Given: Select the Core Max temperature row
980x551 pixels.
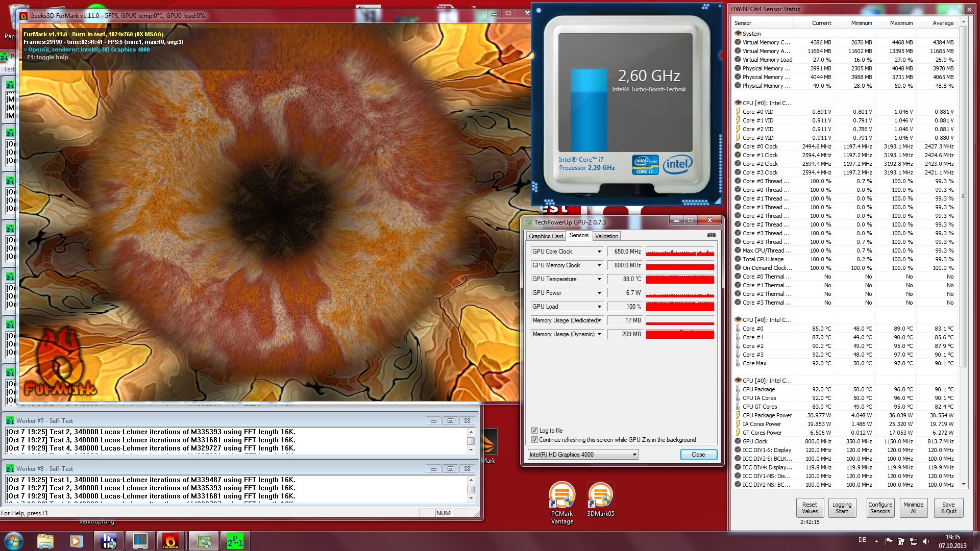Looking at the screenshot, I should pyautogui.click(x=844, y=363).
